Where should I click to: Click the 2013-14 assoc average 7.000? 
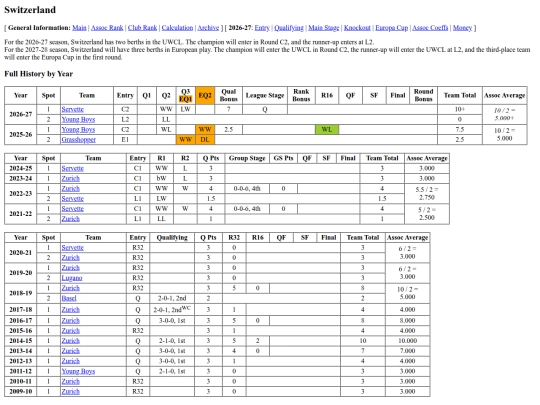click(x=407, y=351)
